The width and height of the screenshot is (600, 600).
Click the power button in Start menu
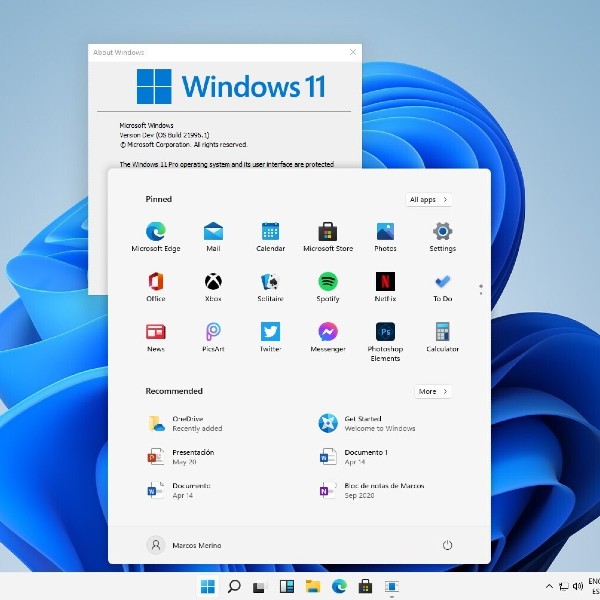447,545
